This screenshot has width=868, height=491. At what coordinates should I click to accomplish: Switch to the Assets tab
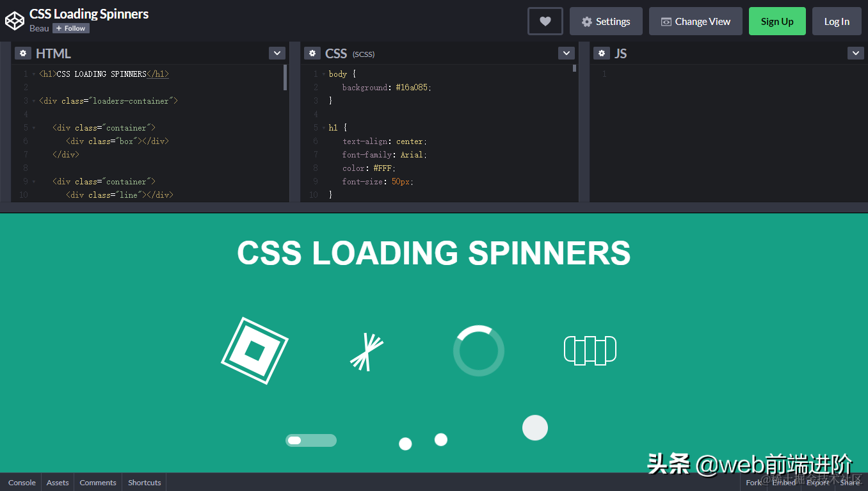(x=57, y=482)
